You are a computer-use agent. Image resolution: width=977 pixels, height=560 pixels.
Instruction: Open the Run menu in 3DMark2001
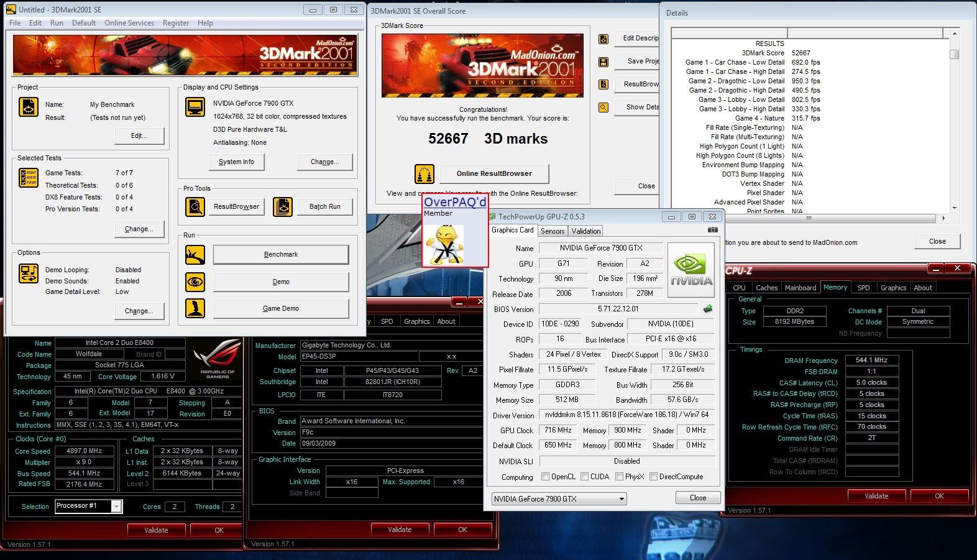coord(57,23)
